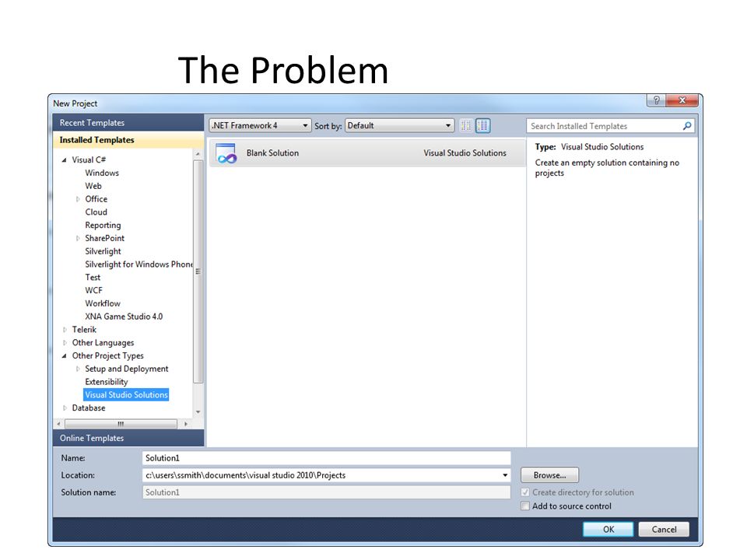
Task: Select the Reporting template category
Action: tap(103, 226)
